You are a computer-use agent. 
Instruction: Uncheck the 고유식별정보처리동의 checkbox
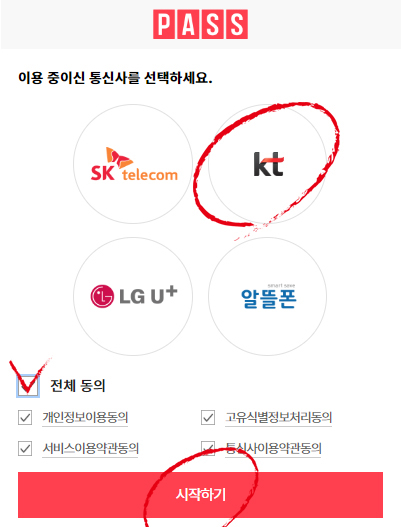(208, 417)
